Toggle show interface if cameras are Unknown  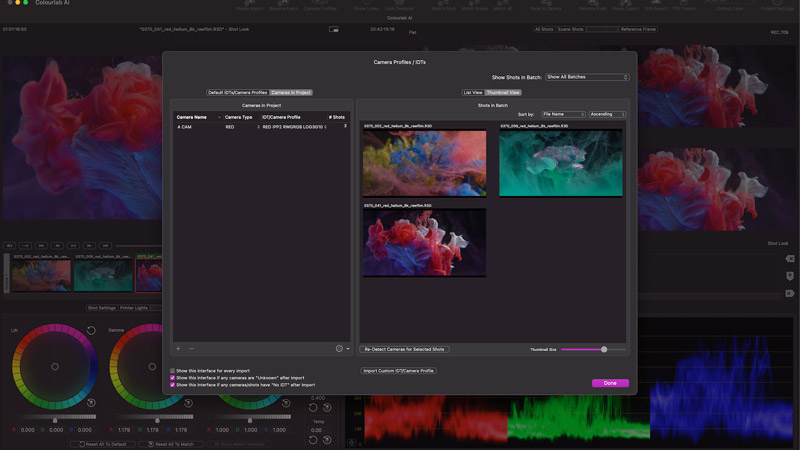tap(172, 377)
